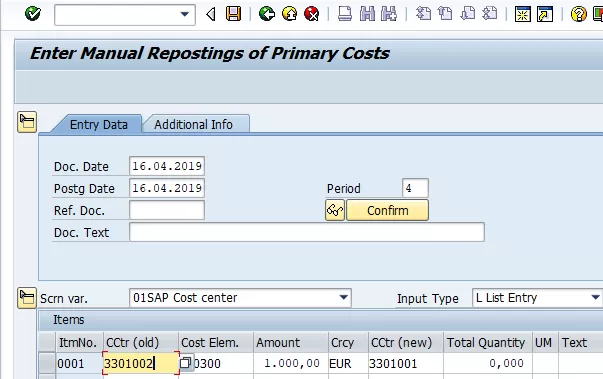Select item row 0001 via its row selector
The height and width of the screenshot is (379, 603).
coord(47,363)
